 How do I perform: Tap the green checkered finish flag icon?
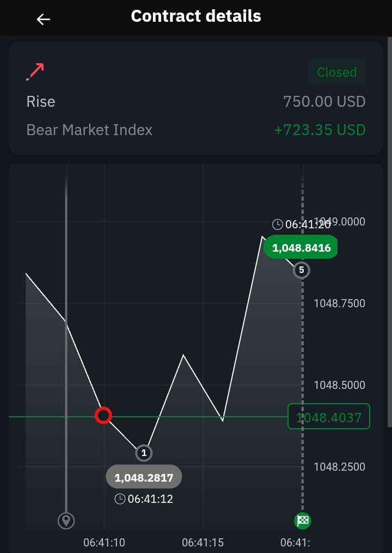click(303, 520)
